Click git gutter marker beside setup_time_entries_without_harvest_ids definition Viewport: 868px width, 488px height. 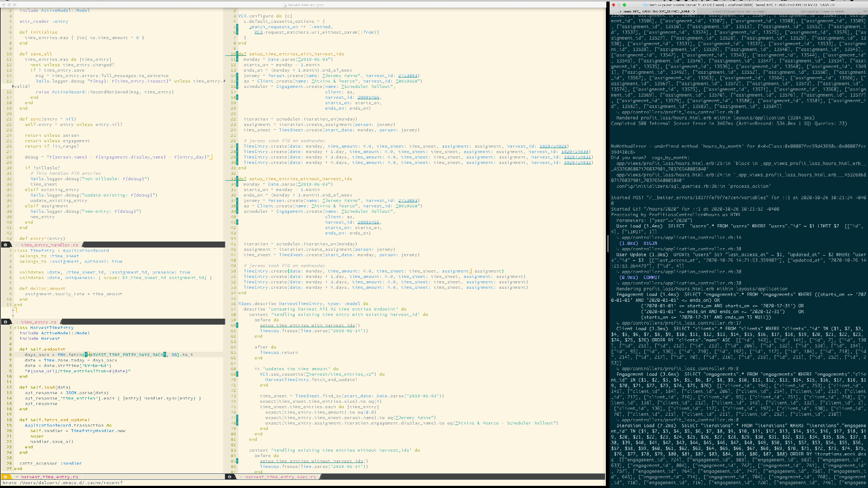pos(237,179)
